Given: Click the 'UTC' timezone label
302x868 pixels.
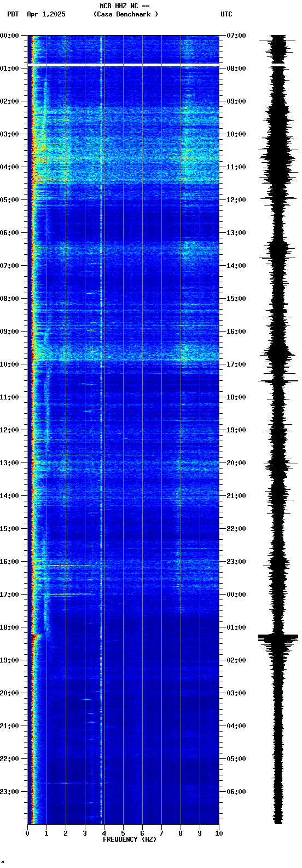Looking at the screenshot, I should click(226, 14).
